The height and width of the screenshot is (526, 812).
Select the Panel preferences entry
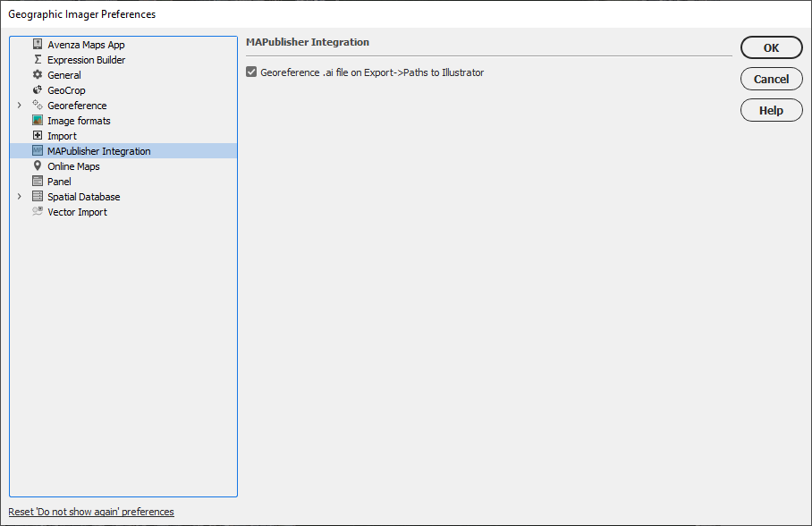(x=59, y=182)
